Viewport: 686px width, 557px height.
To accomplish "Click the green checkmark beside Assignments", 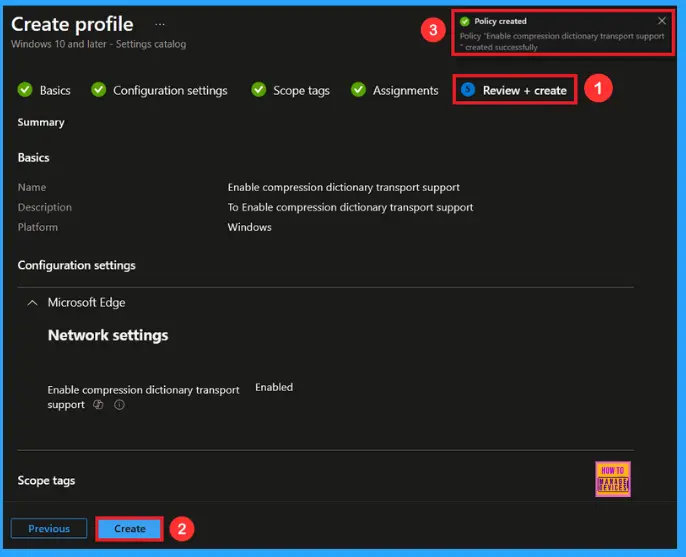I will [x=358, y=90].
